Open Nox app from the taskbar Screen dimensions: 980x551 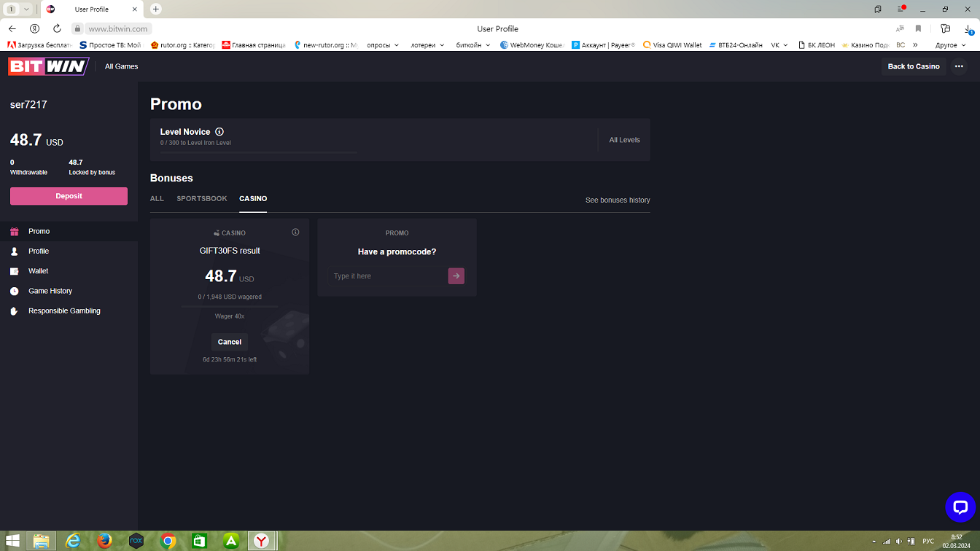tap(136, 541)
